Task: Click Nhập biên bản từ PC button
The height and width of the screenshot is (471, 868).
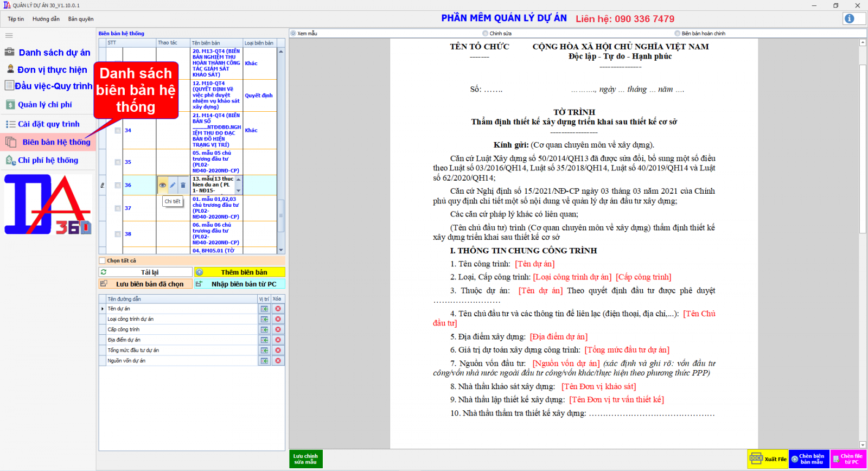Action: tap(239, 284)
